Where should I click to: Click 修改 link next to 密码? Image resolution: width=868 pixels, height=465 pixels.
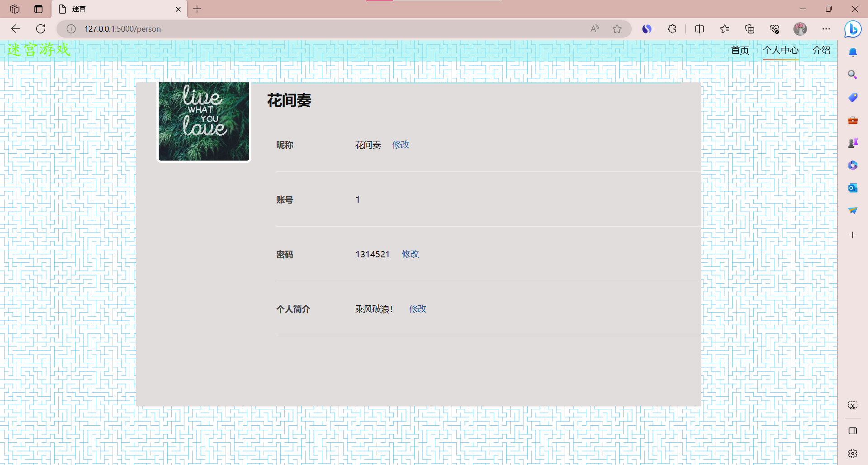(410, 254)
